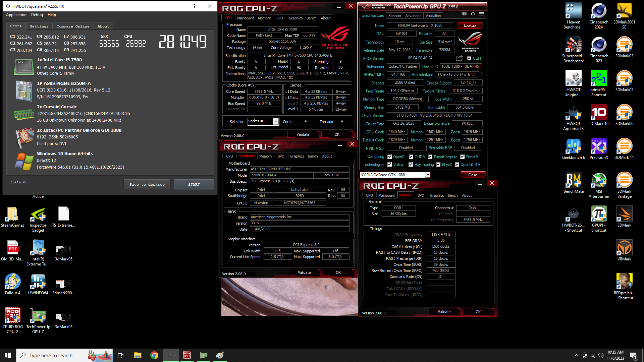Expand the NVIDIA GeForce GTX 1080 dropdown
644x362 pixels.
click(428, 175)
